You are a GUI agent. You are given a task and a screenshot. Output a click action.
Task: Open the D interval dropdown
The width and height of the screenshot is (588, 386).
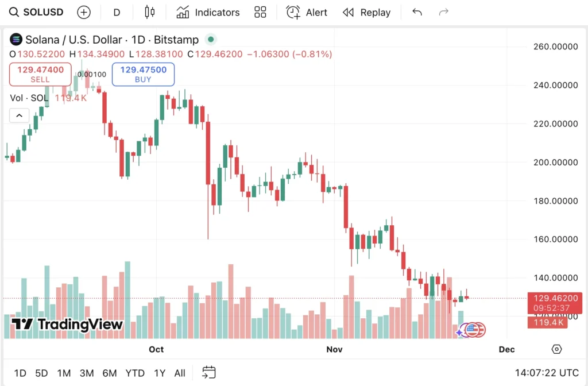(x=117, y=11)
